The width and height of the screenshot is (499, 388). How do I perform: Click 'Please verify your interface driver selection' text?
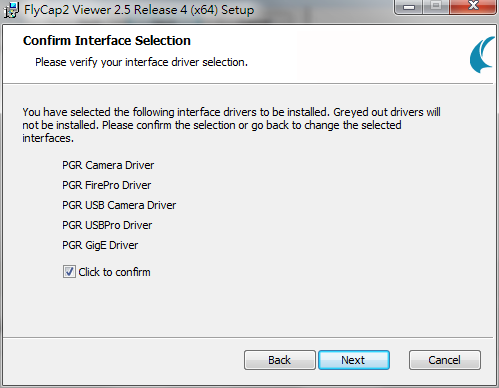[x=141, y=62]
